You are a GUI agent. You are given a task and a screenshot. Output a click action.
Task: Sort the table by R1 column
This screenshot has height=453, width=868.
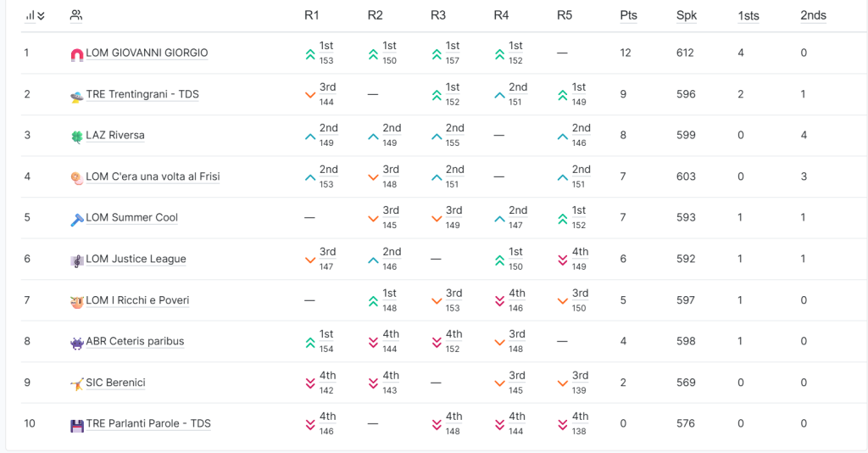[x=311, y=15]
